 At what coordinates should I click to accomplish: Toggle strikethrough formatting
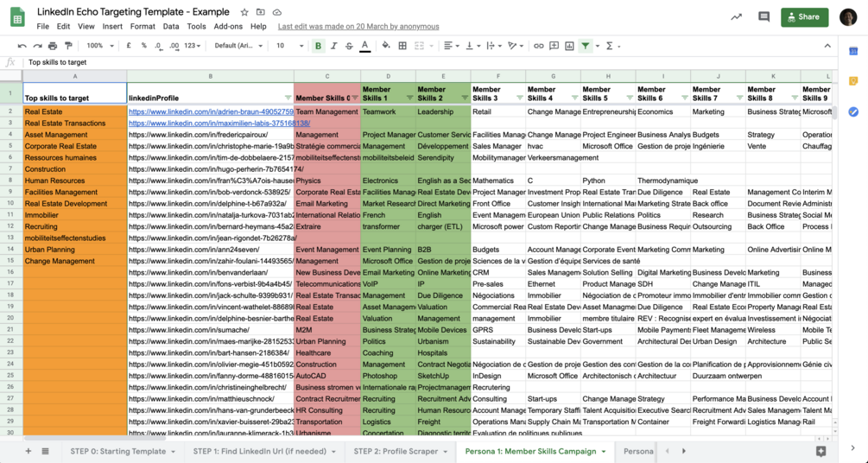pos(349,46)
